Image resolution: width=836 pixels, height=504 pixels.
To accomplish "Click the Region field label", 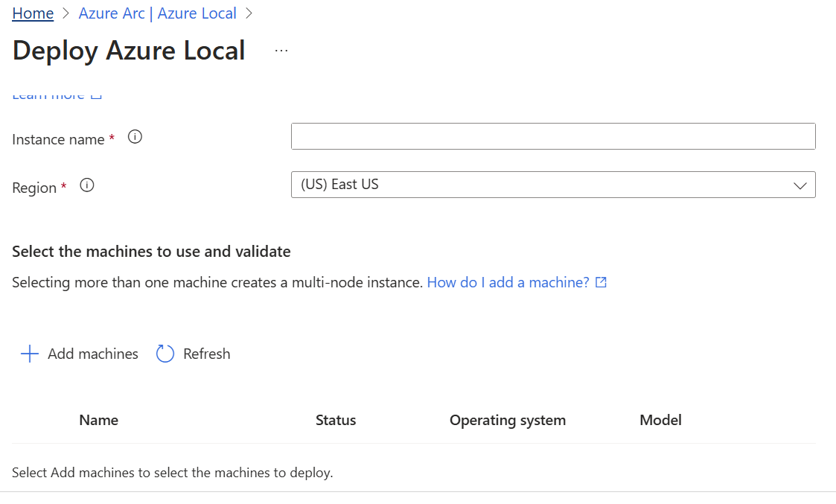I will tap(34, 188).
